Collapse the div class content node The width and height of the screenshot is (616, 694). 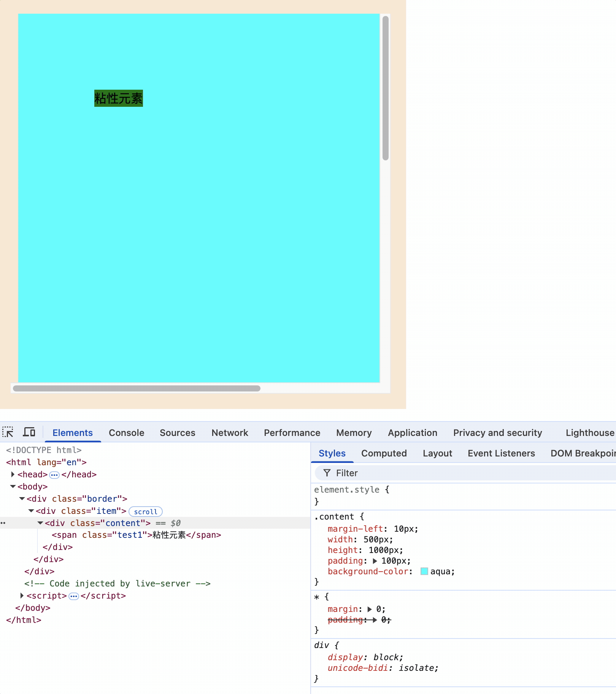click(x=40, y=523)
